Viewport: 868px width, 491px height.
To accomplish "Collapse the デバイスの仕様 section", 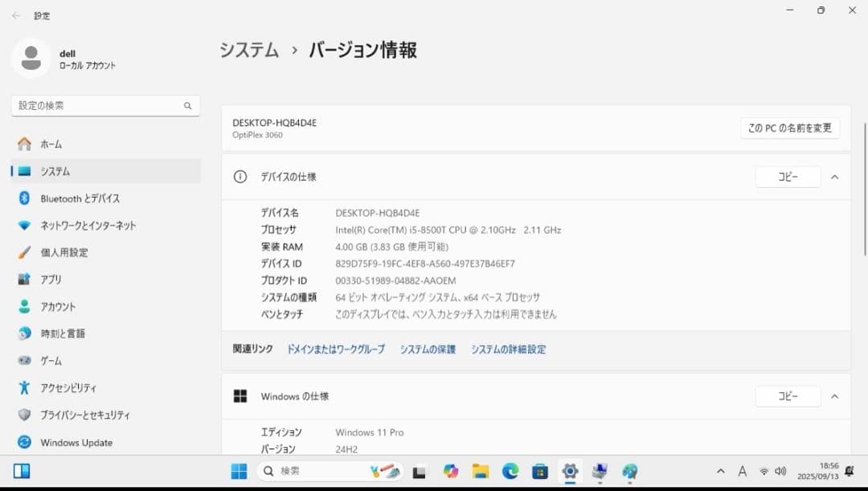I will 834,177.
